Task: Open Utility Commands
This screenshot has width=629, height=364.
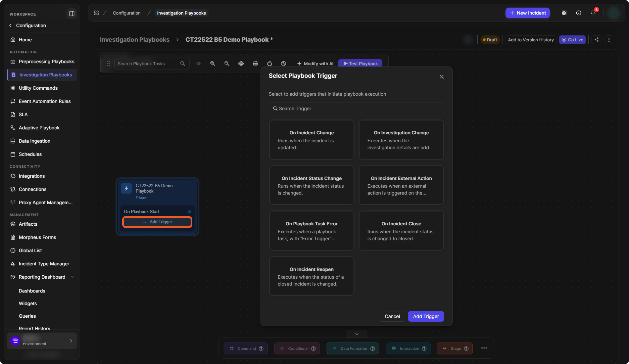Action: click(42, 88)
